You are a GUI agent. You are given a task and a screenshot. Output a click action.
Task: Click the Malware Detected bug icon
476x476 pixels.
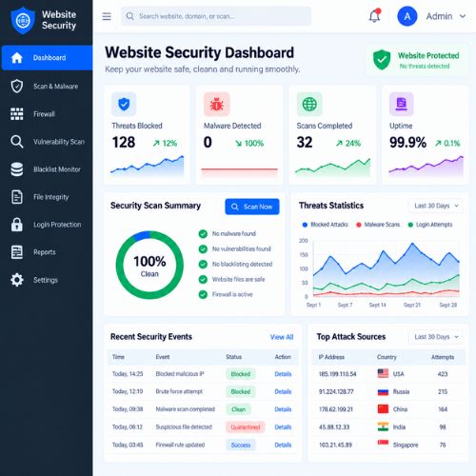tap(217, 104)
